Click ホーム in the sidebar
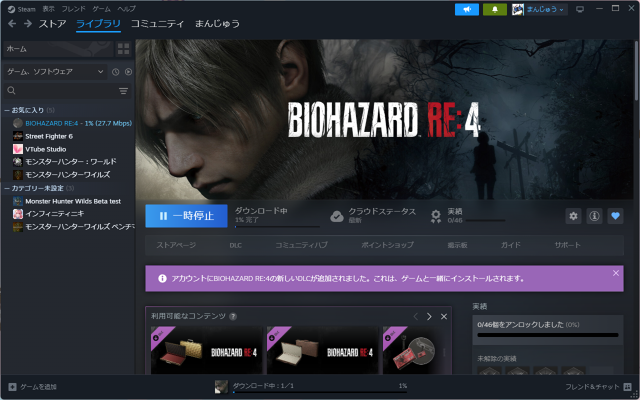This screenshot has height=400, width=640. coord(58,49)
